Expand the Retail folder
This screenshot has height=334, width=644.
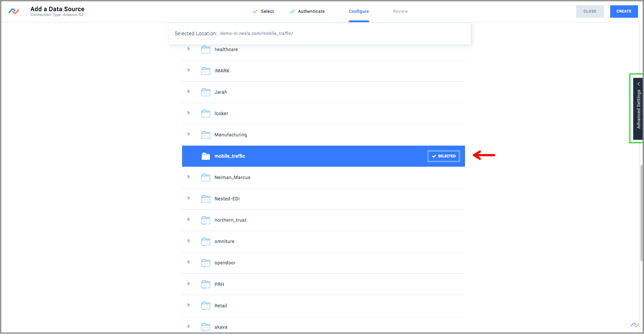[x=188, y=305]
